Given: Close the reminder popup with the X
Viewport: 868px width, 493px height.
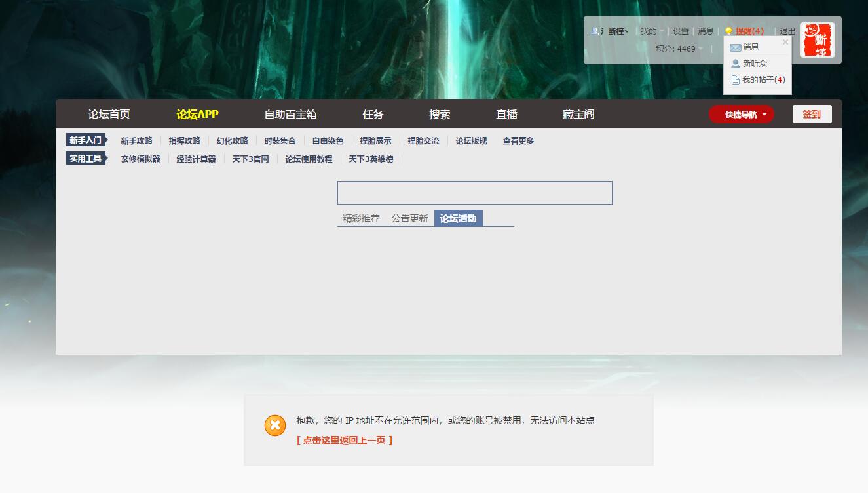Looking at the screenshot, I should pyautogui.click(x=785, y=42).
